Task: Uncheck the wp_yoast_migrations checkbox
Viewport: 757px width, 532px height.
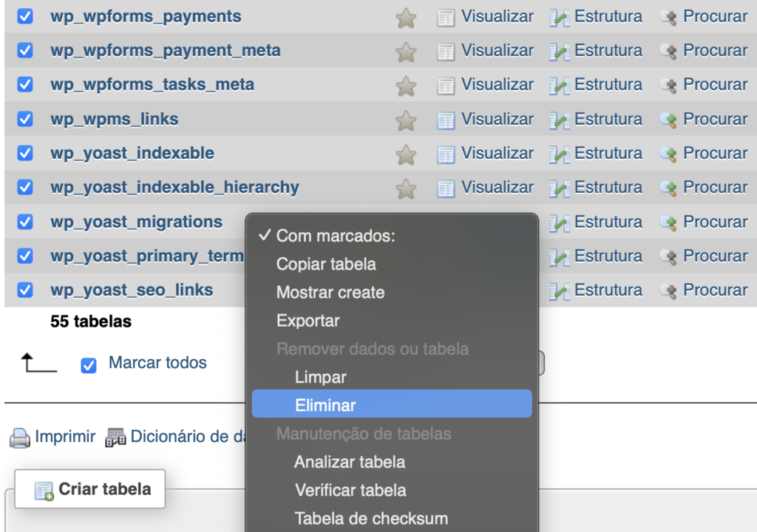Action: (24, 222)
